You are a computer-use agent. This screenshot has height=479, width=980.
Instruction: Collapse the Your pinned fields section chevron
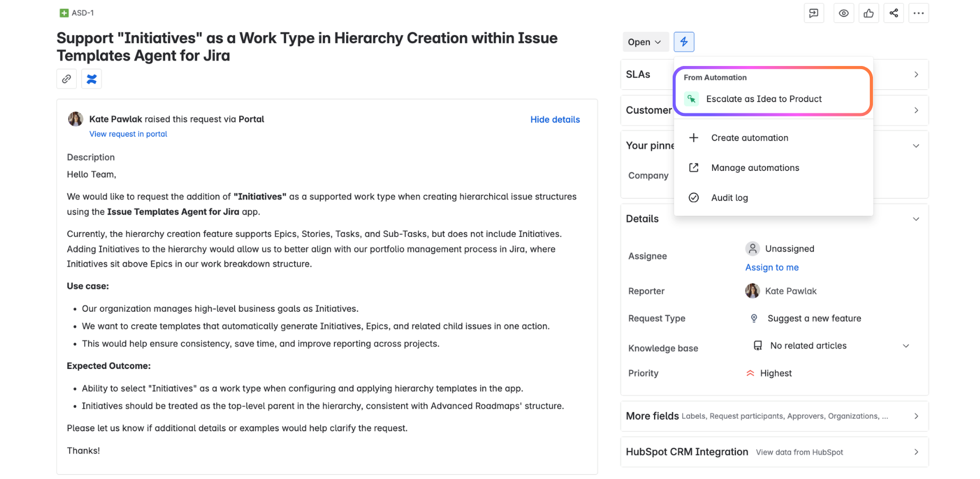click(x=916, y=146)
